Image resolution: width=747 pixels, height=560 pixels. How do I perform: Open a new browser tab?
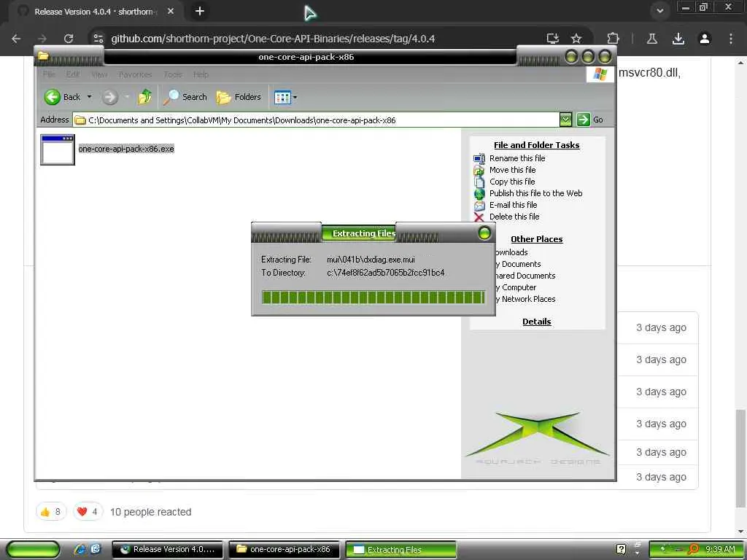200,11
